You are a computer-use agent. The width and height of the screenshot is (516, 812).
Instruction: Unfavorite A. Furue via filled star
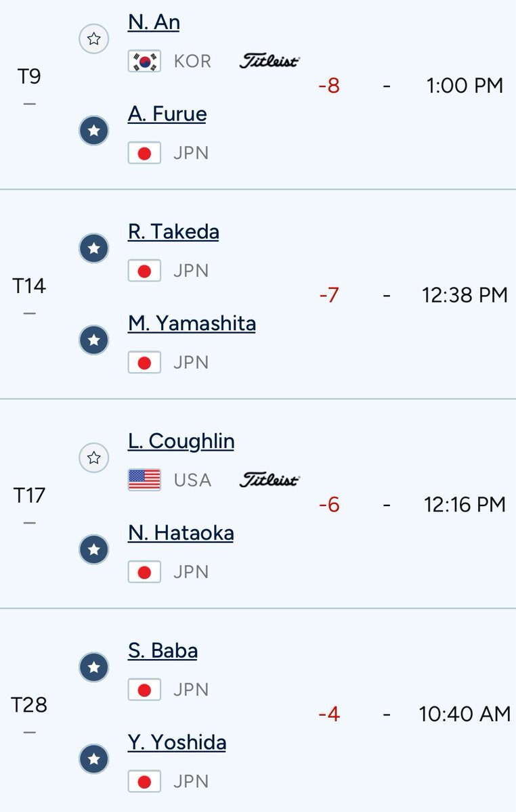pyautogui.click(x=94, y=131)
